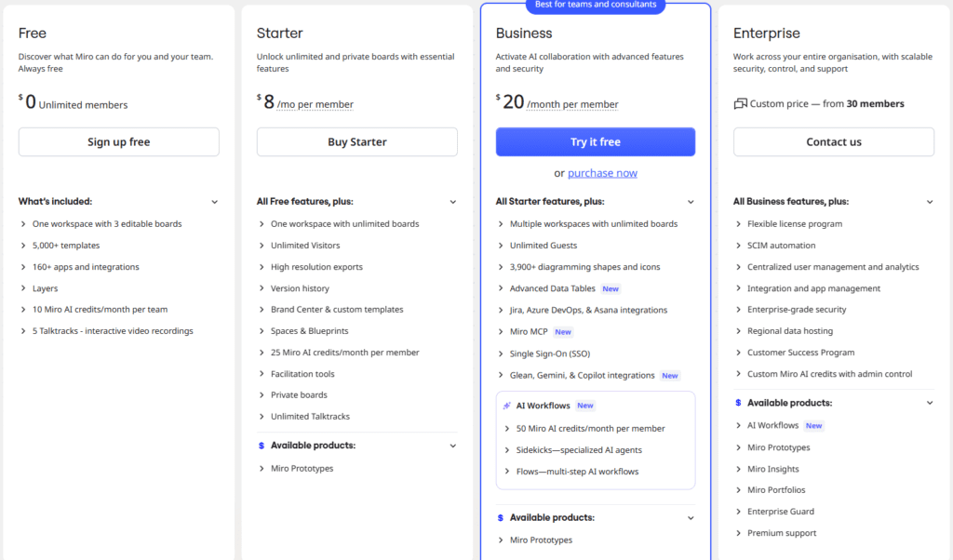
Task: Toggle Starter Available products chevron
Action: click(x=453, y=446)
